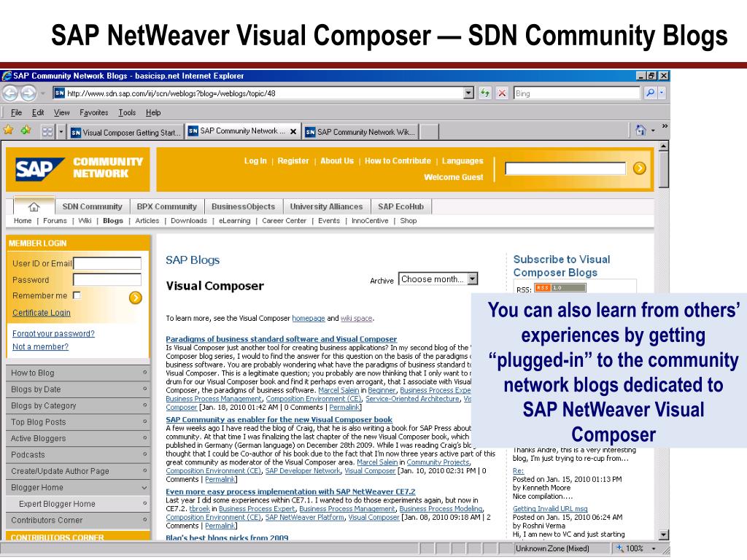Click the RSS 1.0 feed badge
This screenshot has height=560, width=747.
click(x=560, y=287)
